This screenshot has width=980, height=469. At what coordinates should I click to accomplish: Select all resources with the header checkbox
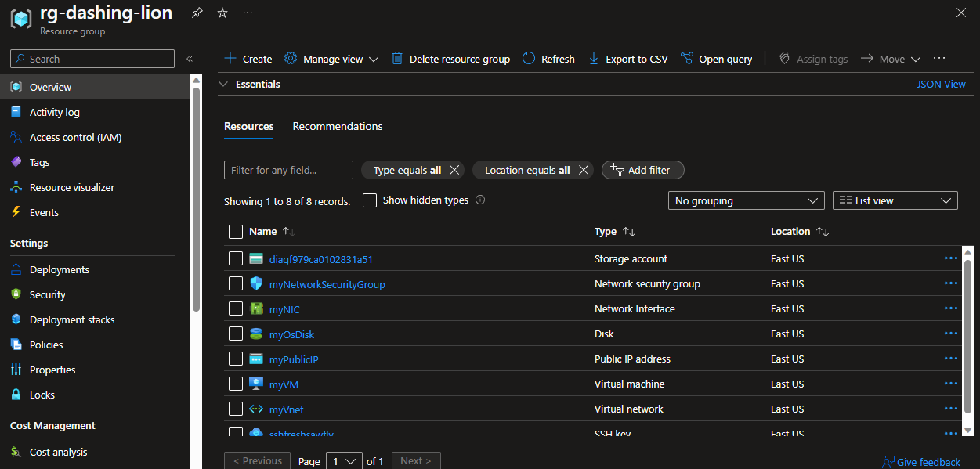236,232
